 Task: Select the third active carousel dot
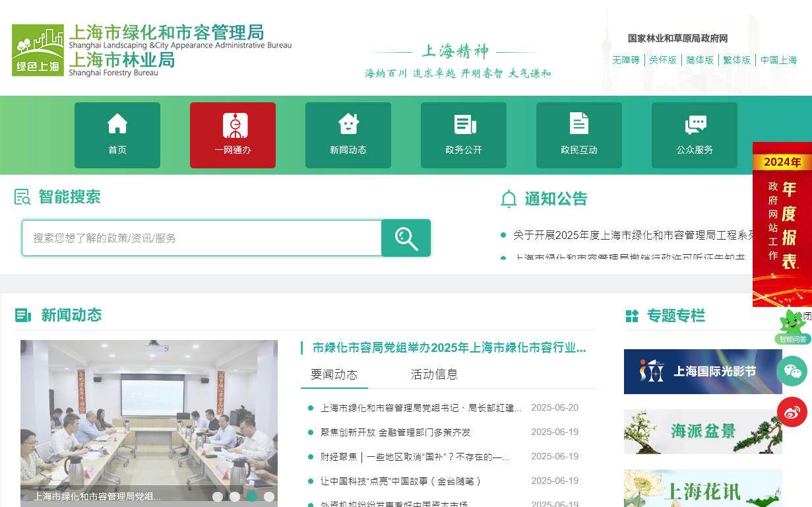252,496
